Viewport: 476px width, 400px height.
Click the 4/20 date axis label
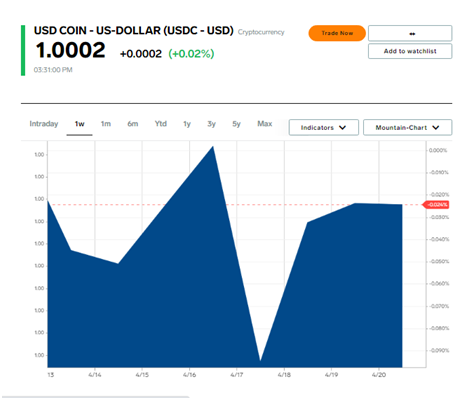379,375
